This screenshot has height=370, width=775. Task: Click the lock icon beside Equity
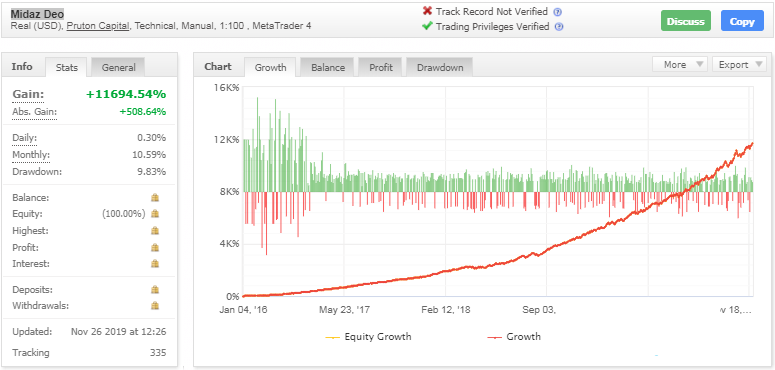155,214
